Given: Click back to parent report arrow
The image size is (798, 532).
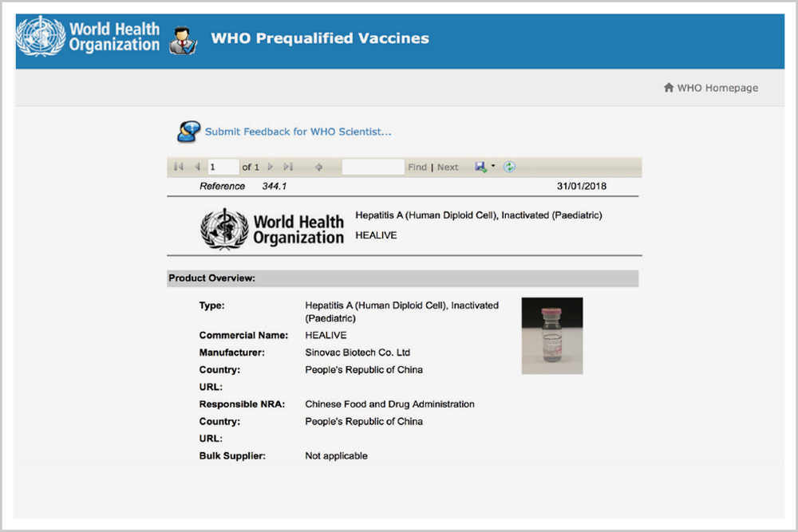Looking at the screenshot, I should click(x=318, y=167).
